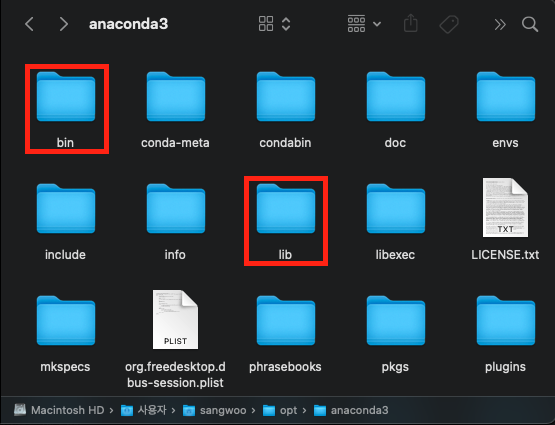Go back with the left chevron
Image resolution: width=555 pixels, height=425 pixels.
point(29,24)
